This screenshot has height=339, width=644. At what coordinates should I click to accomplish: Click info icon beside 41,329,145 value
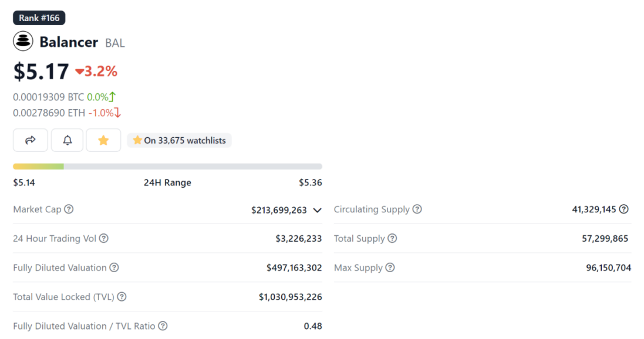(x=624, y=209)
